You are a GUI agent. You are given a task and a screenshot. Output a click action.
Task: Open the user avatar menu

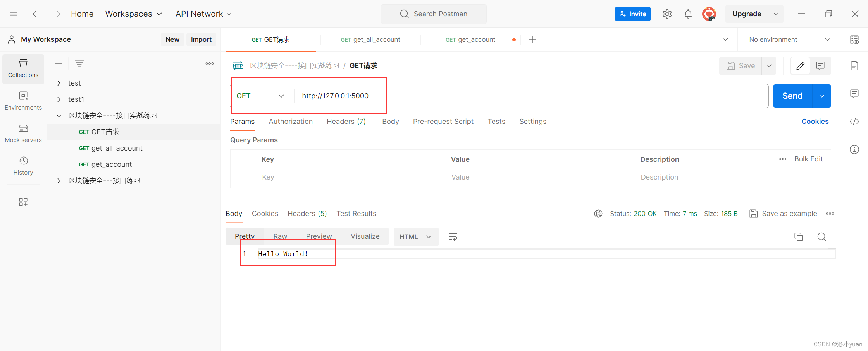pos(709,14)
